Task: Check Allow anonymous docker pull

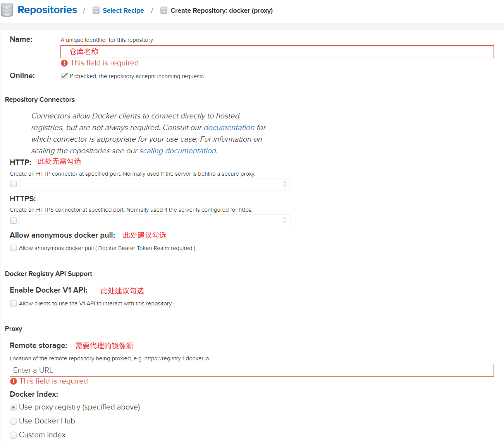Action: 14,248
